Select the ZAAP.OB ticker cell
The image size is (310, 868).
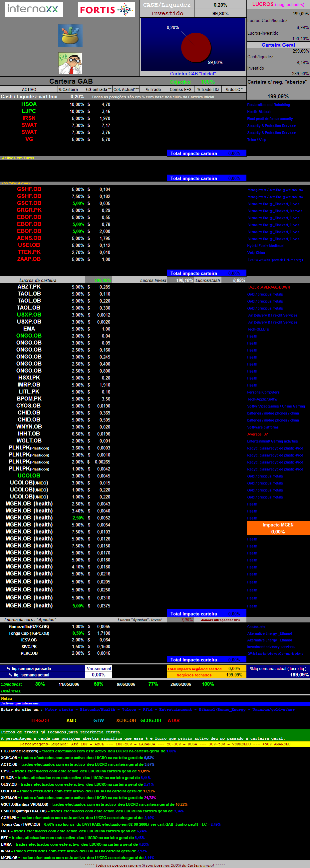coord(29,259)
